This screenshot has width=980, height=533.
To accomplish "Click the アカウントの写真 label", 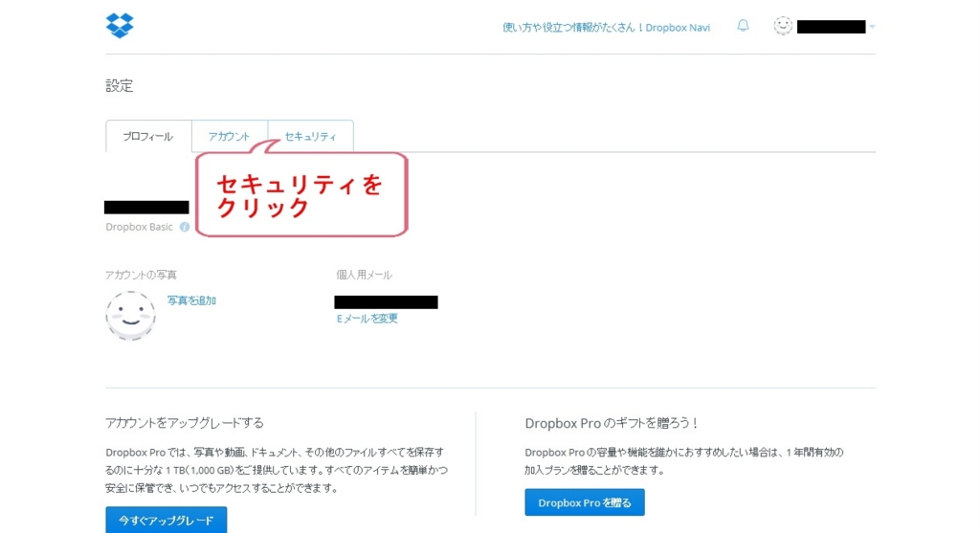I will [x=141, y=275].
